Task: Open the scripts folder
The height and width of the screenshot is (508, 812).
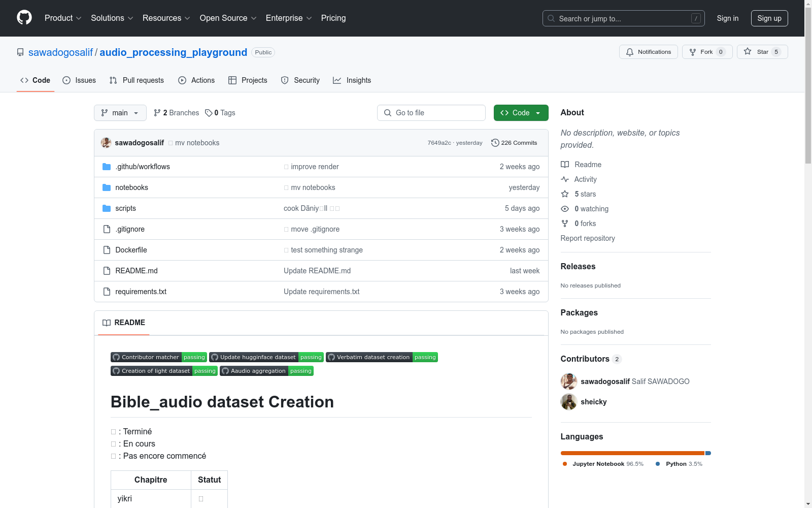Action: pos(126,208)
